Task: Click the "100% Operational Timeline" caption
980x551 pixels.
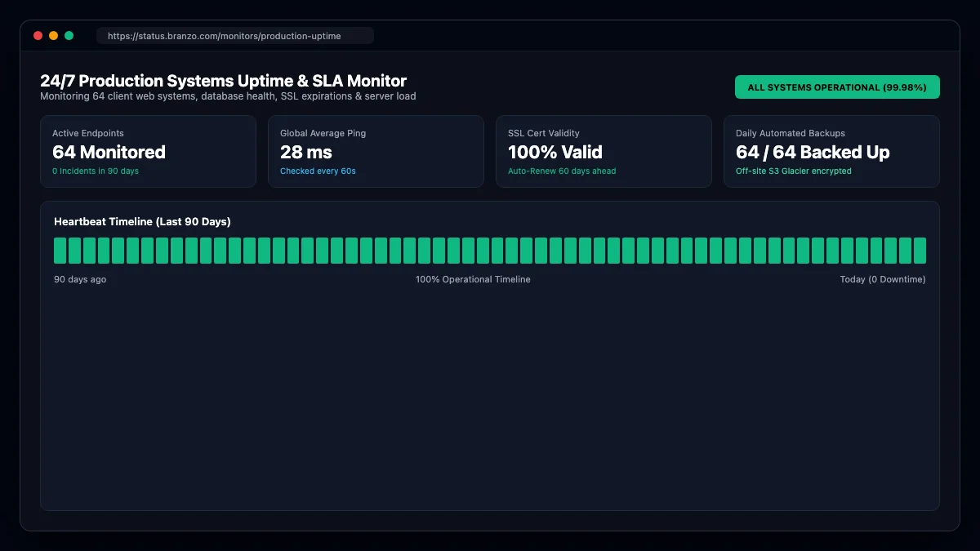Action: [473, 279]
